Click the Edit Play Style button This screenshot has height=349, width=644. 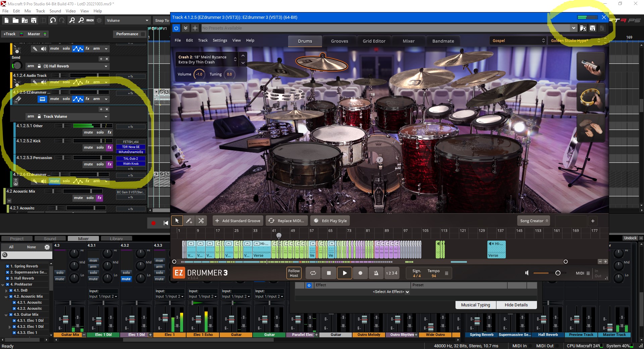click(x=330, y=220)
